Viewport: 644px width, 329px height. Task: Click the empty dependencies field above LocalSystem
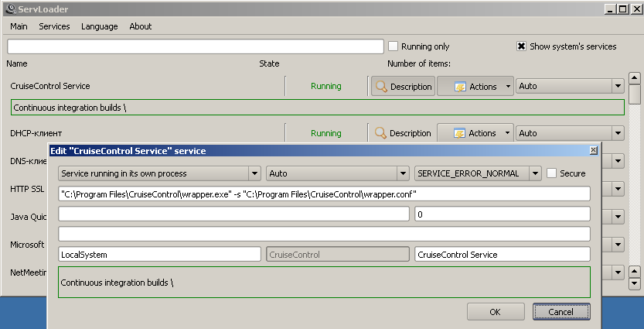(x=324, y=234)
